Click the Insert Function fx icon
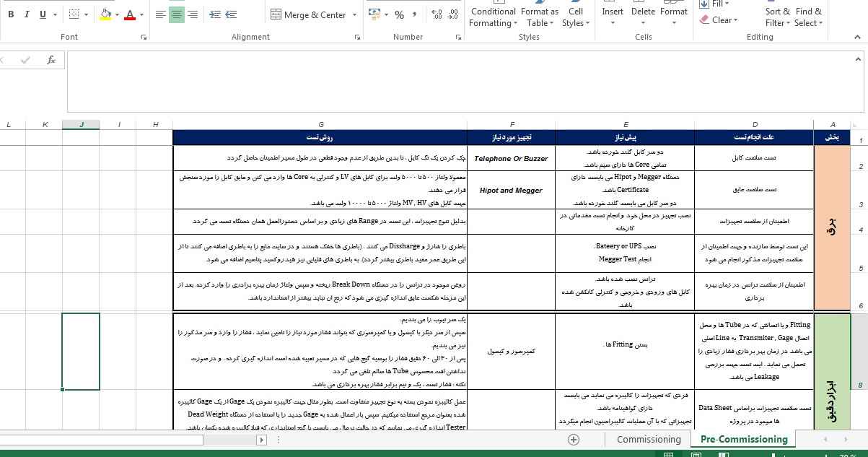The height and width of the screenshot is (457, 868). (x=51, y=60)
